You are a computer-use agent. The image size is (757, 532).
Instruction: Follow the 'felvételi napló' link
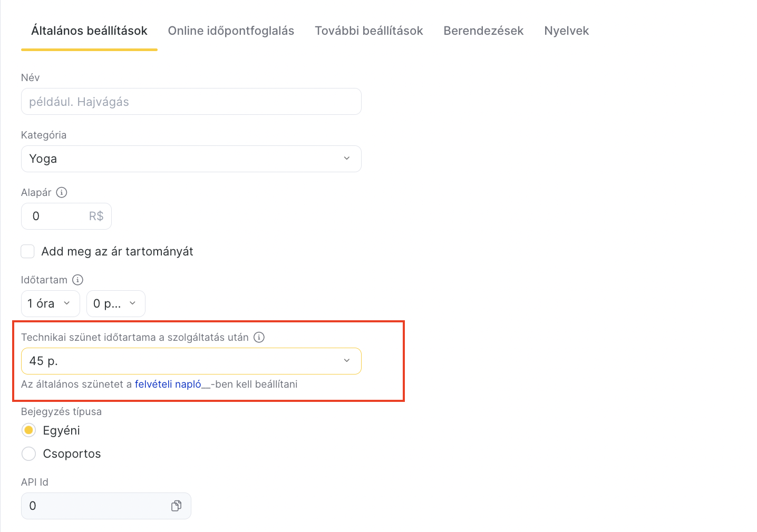pos(168,384)
